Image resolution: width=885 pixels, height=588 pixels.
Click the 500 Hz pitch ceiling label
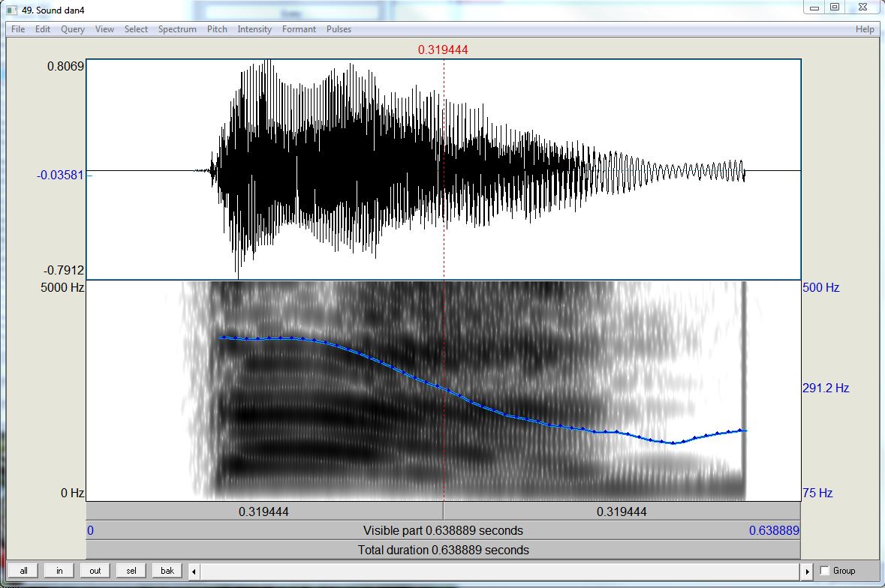(x=820, y=287)
